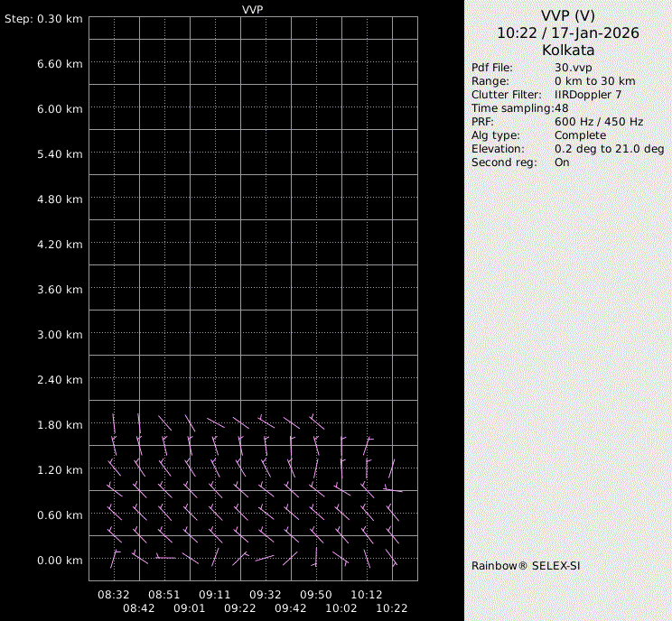
Task: Click the Elevation 0.2 deg to 21.0 deg value
Action: (609, 149)
